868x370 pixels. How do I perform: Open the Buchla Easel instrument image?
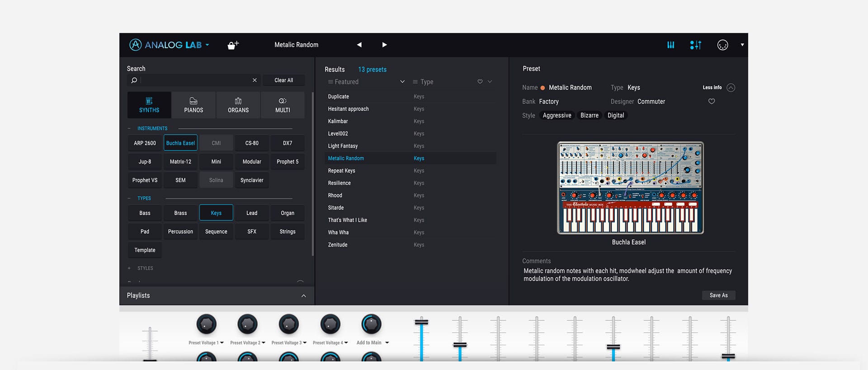[630, 188]
